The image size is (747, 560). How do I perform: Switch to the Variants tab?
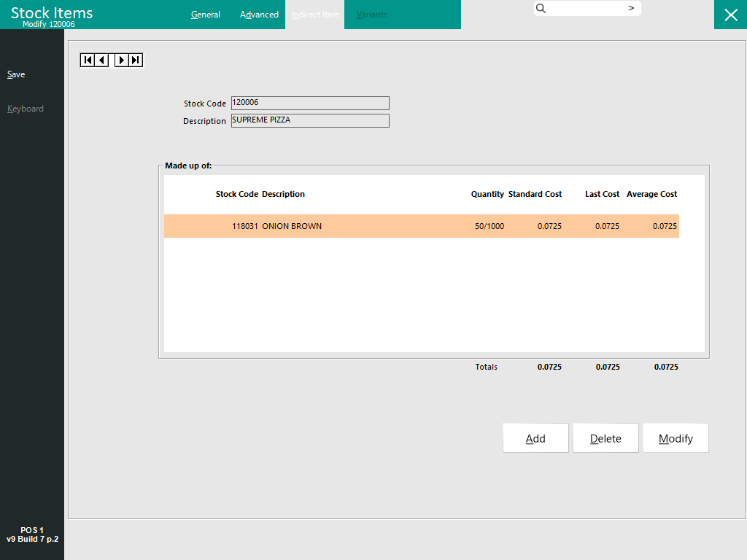[x=371, y=15]
